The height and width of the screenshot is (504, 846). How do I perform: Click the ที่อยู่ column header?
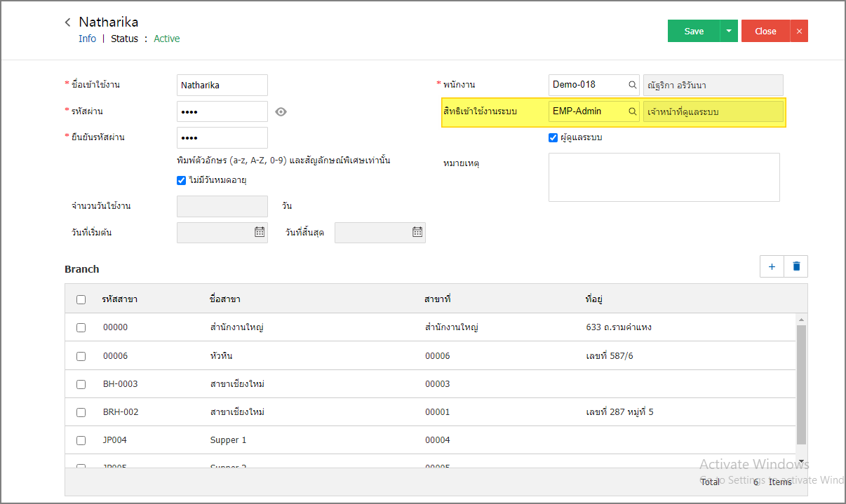594,299
